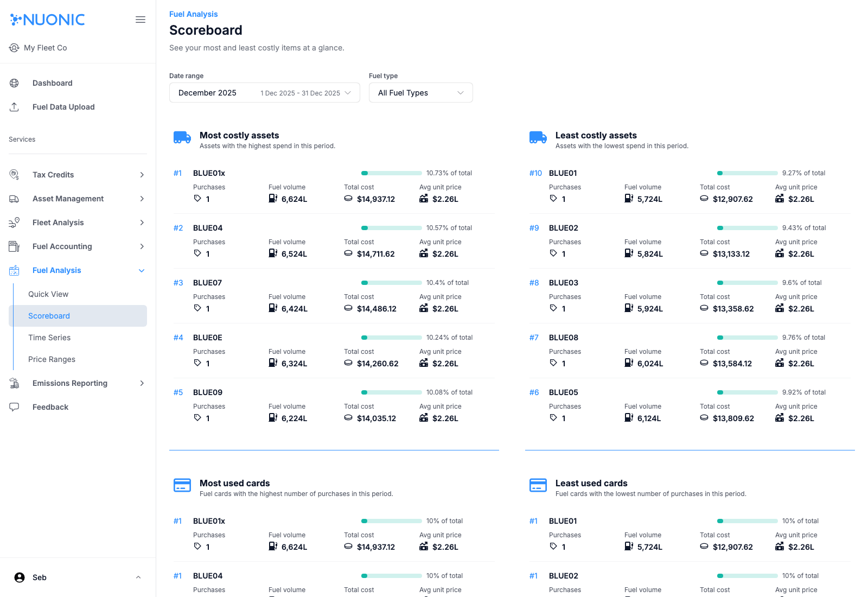This screenshot has height=597, width=868.
Task: Click the Fuel Data Upload icon
Action: click(x=15, y=107)
